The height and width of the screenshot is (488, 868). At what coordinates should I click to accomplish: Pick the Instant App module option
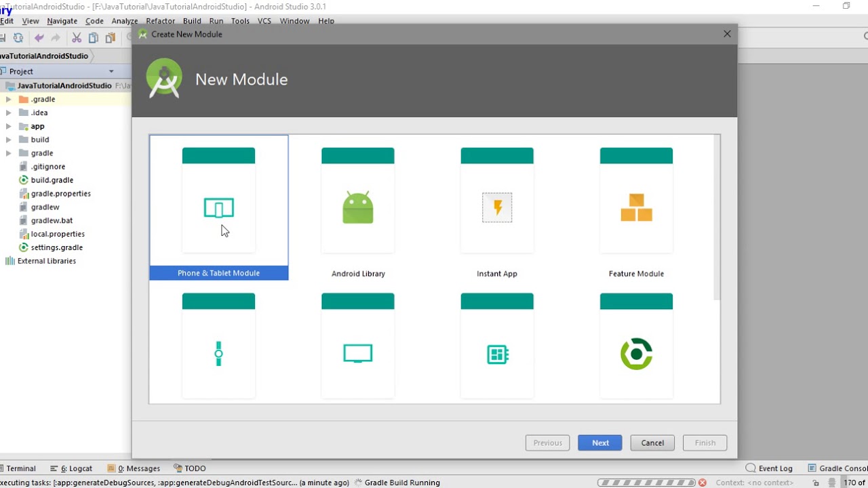click(x=497, y=207)
